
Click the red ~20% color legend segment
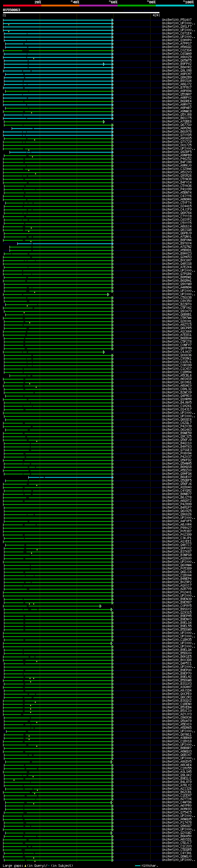pos(22,6)
